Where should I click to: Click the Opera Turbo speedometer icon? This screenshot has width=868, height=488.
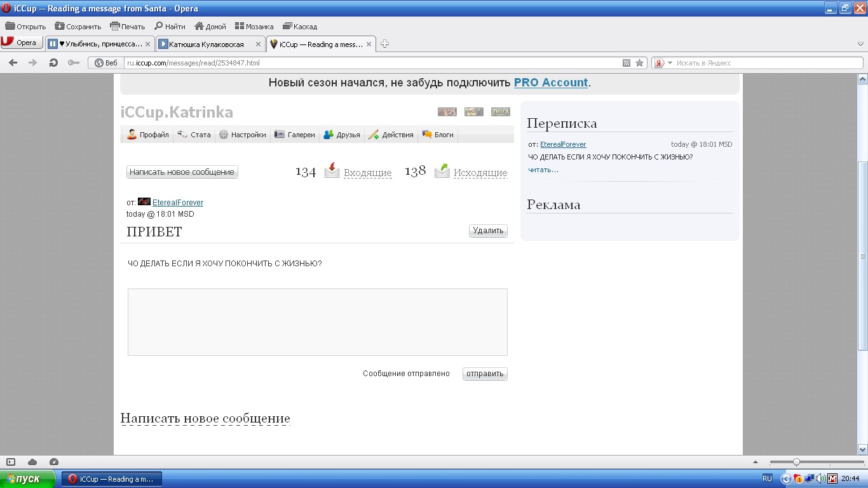pyautogui.click(x=54, y=462)
